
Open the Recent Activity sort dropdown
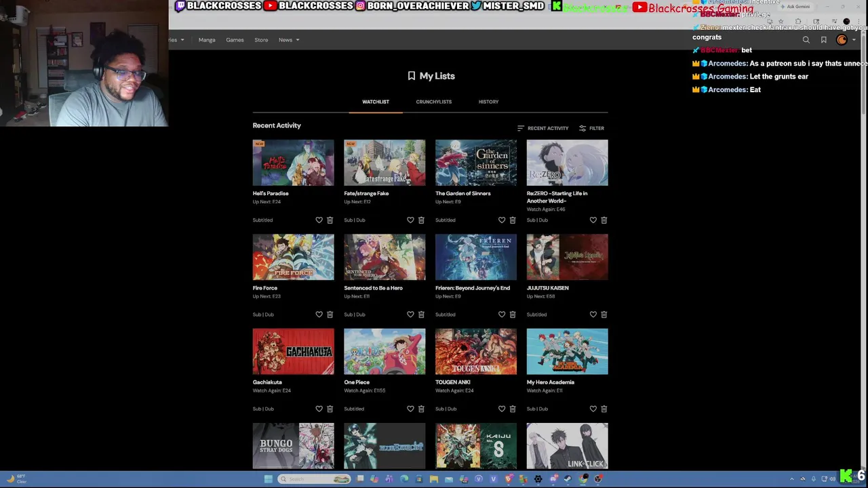tap(543, 128)
